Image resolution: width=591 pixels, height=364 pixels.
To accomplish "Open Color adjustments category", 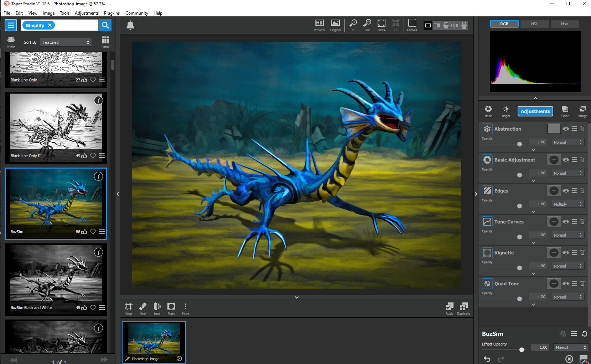I will pyautogui.click(x=565, y=111).
